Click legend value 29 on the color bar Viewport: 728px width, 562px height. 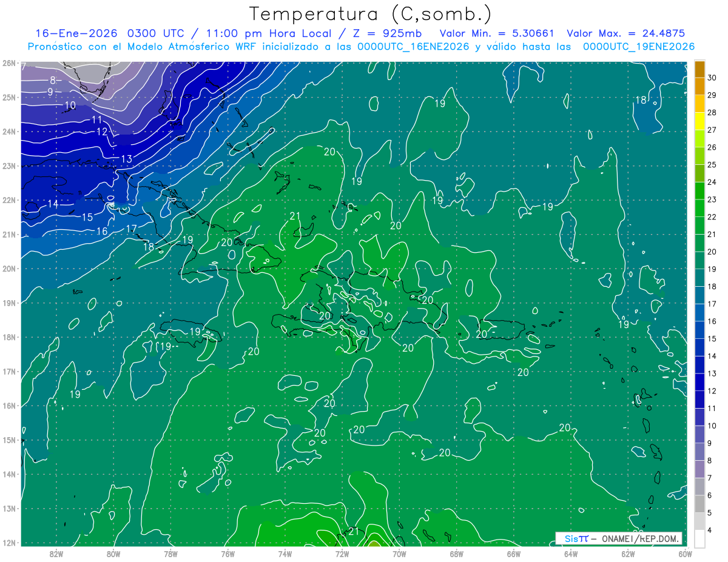click(x=712, y=95)
